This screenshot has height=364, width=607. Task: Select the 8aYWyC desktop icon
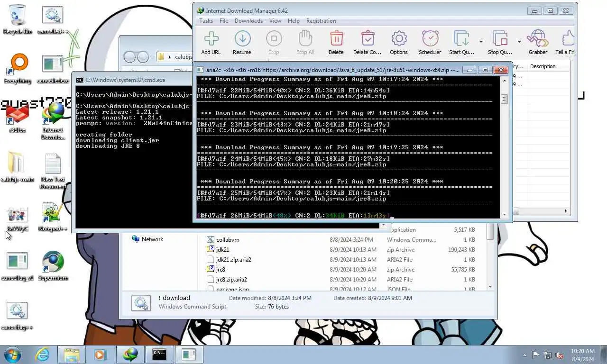(18, 219)
